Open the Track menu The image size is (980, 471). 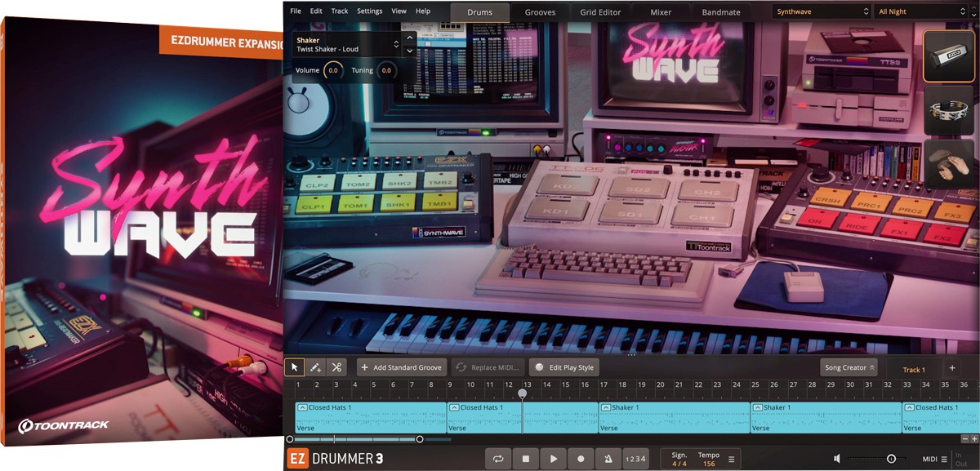[x=340, y=11]
